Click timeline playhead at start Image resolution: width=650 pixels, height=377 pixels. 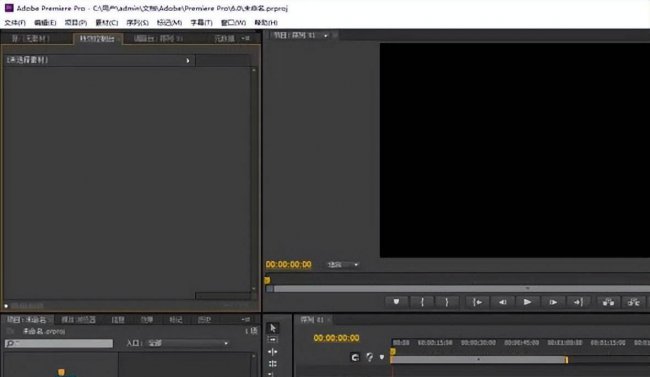click(393, 352)
